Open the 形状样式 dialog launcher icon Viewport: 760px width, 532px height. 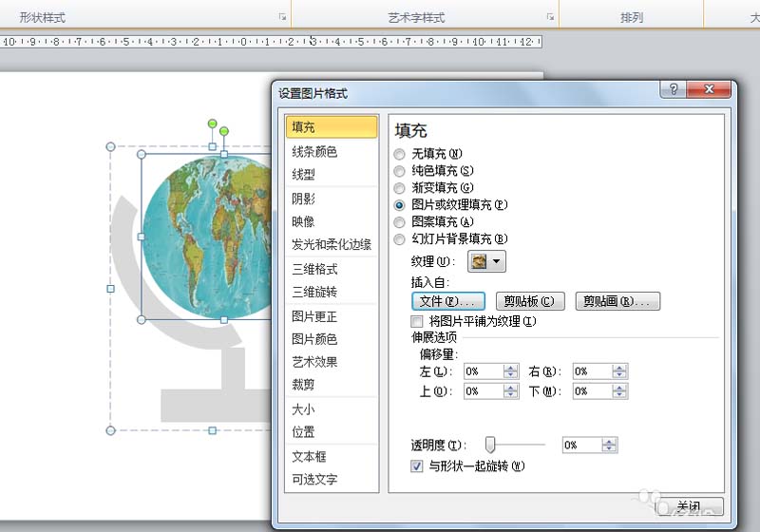(x=282, y=17)
